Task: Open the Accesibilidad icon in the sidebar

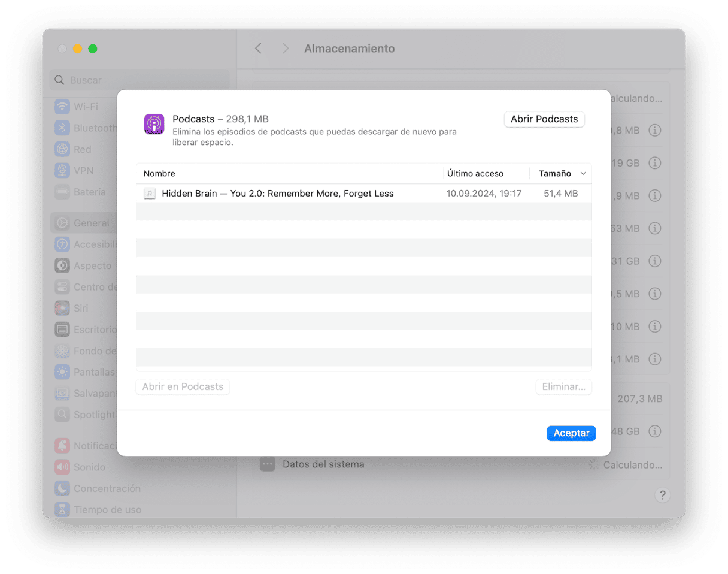Action: 62,244
